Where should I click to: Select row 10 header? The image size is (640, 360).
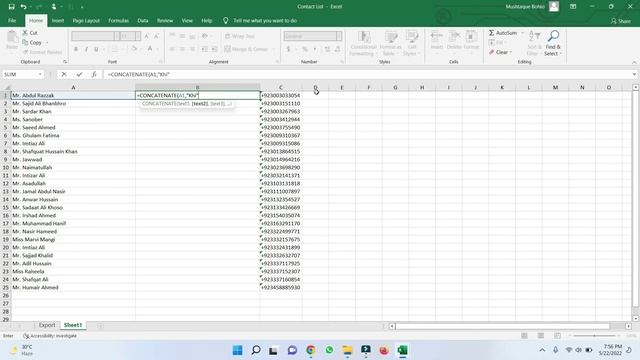[6, 167]
